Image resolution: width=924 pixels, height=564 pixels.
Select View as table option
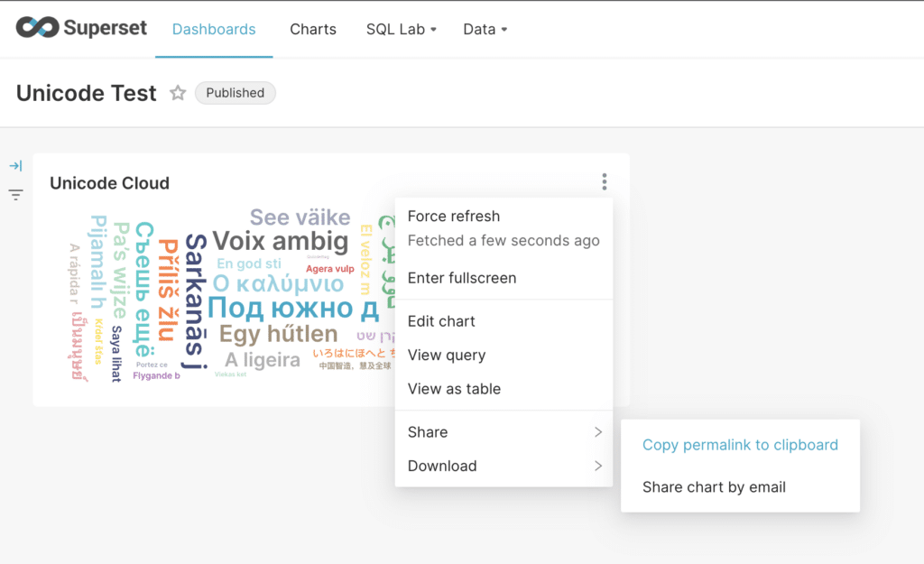456,389
